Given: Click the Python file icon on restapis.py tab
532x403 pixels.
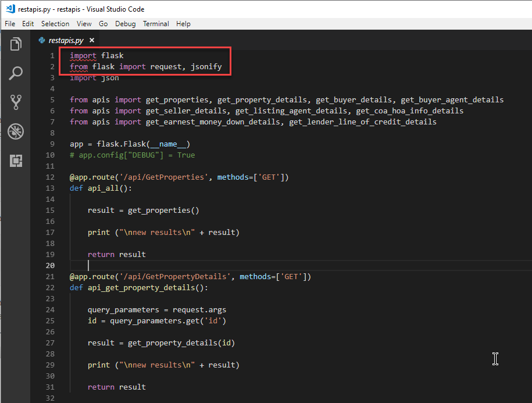Looking at the screenshot, I should [42, 40].
